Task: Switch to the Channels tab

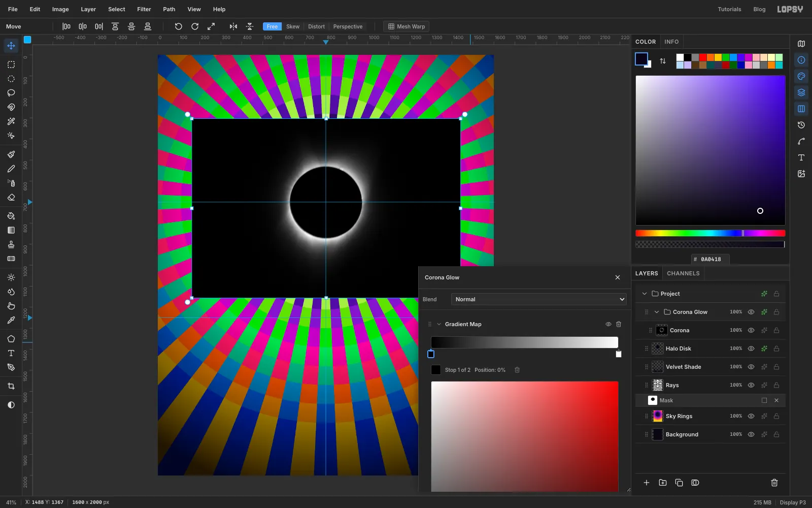Action: (683, 273)
